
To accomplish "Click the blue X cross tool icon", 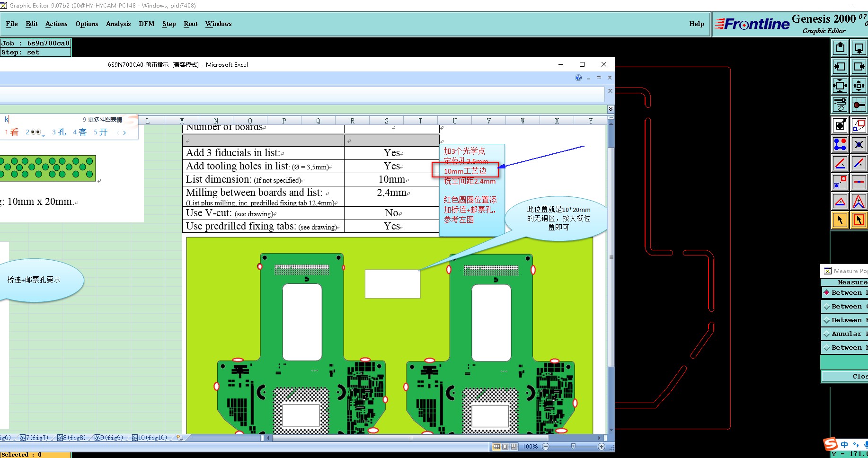I will point(859,144).
